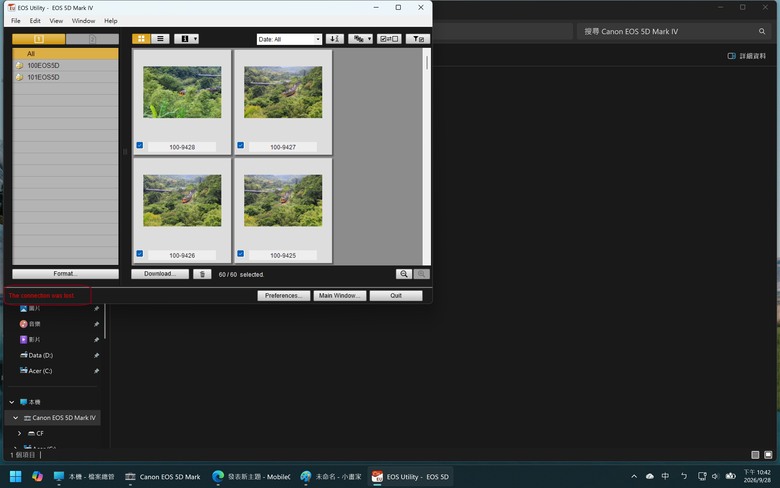This screenshot has height=488, width=780.
Task: Open the Music quick access folder in Explorer
Action: coord(30,324)
